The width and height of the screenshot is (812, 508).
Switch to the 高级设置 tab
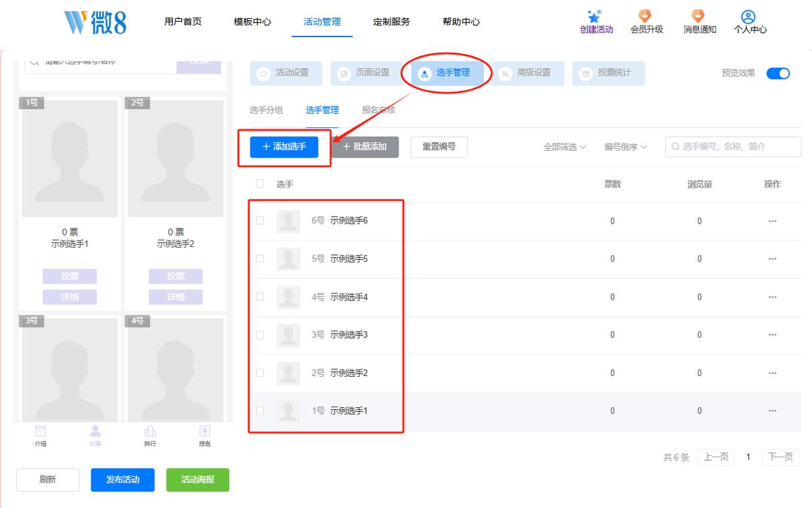coord(528,73)
